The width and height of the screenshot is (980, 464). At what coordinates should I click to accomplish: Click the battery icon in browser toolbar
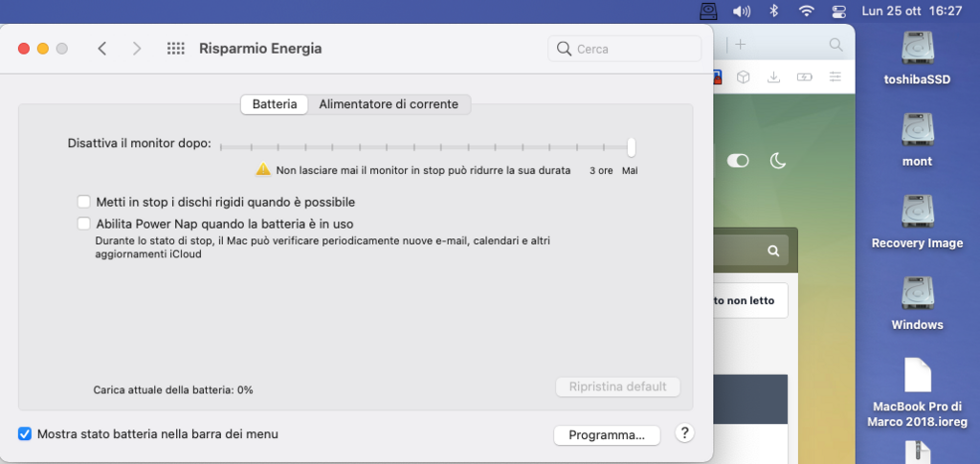[x=804, y=77]
